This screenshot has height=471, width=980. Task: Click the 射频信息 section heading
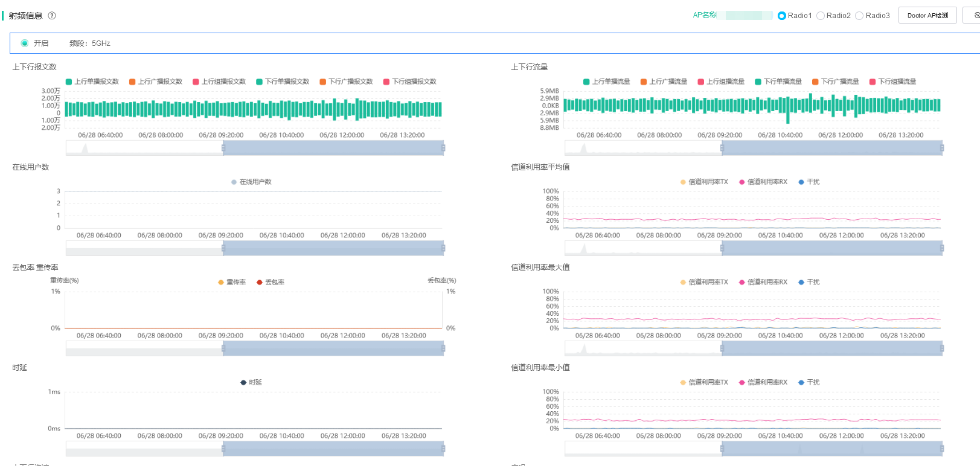pos(25,16)
